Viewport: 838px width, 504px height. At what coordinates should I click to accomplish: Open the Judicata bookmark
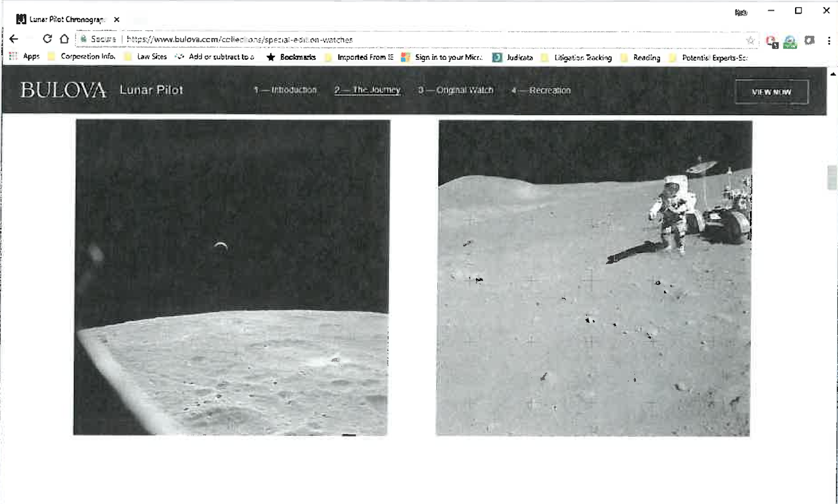point(513,58)
